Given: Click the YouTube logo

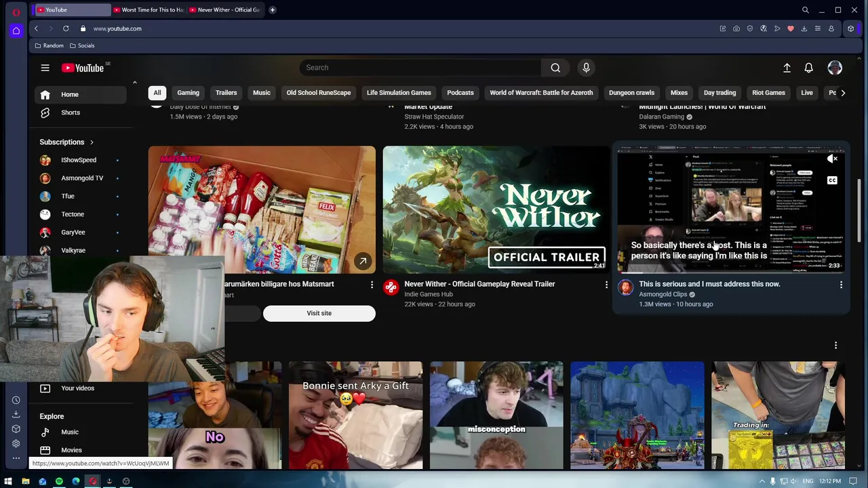Looking at the screenshot, I should (x=83, y=68).
